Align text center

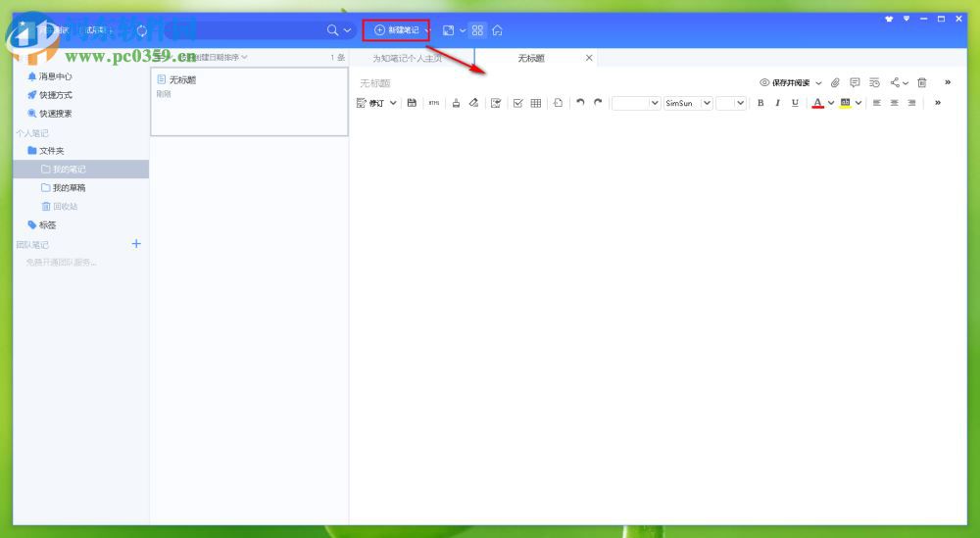click(x=895, y=103)
